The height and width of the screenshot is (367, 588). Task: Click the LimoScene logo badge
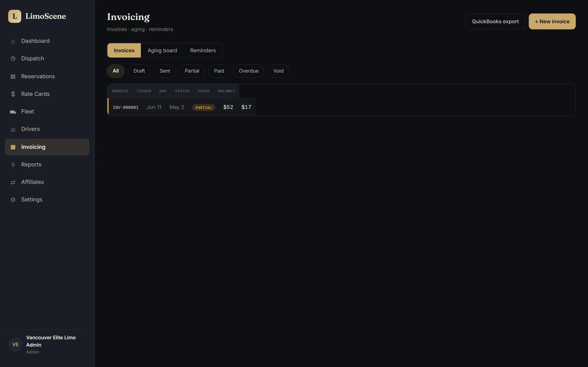pyautogui.click(x=14, y=16)
